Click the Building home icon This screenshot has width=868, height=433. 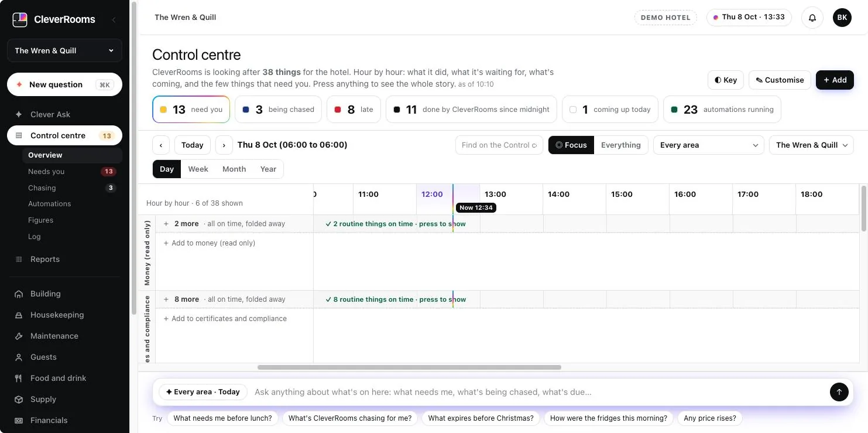pos(19,294)
